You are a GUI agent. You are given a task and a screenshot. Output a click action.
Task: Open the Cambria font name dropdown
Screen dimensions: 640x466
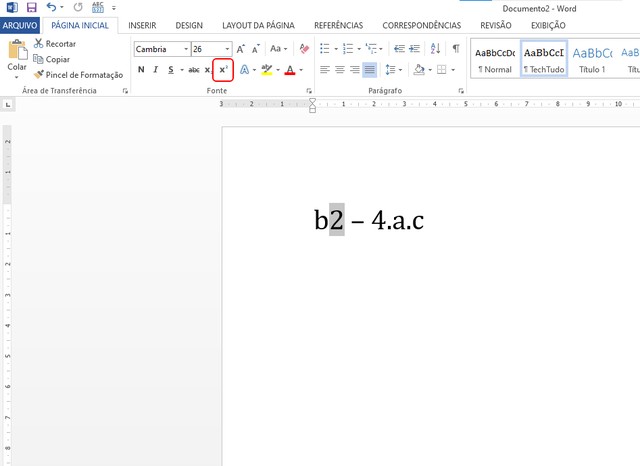(x=185, y=49)
